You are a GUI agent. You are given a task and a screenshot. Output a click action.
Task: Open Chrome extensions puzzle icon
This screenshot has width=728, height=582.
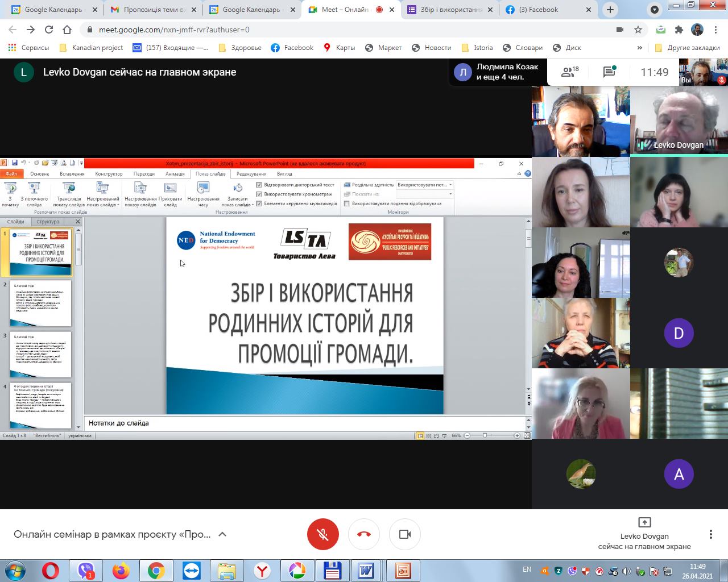[679, 30]
